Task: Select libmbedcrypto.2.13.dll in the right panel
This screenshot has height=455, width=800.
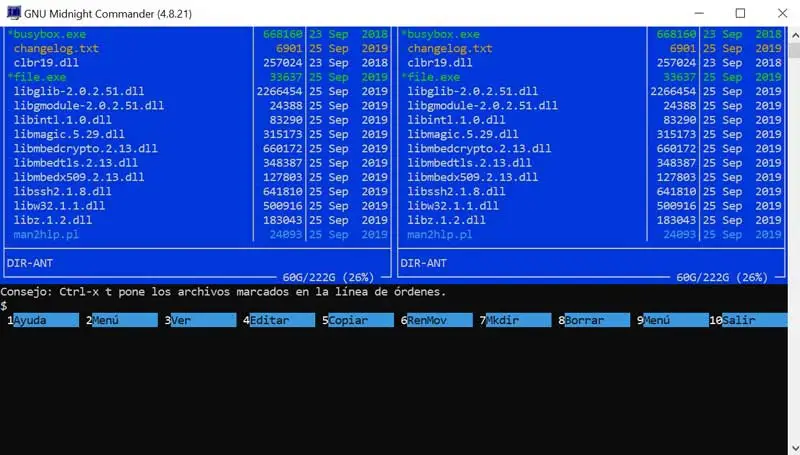Action: pyautogui.click(x=480, y=148)
